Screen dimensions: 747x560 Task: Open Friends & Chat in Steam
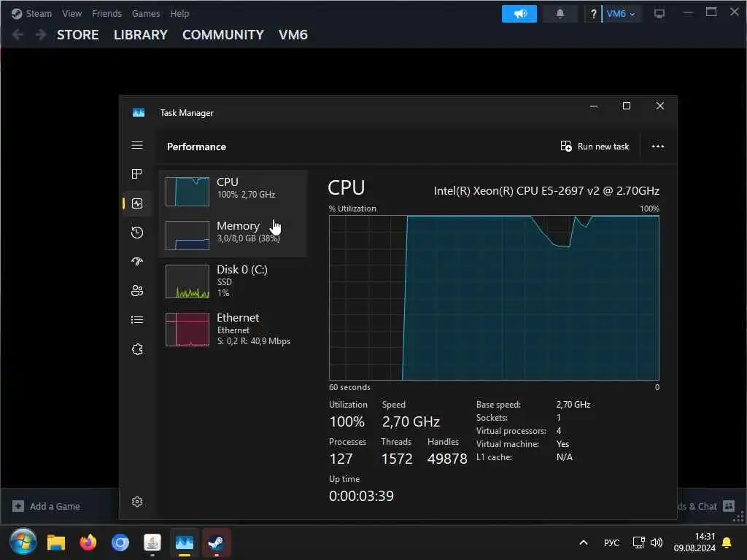tap(705, 506)
